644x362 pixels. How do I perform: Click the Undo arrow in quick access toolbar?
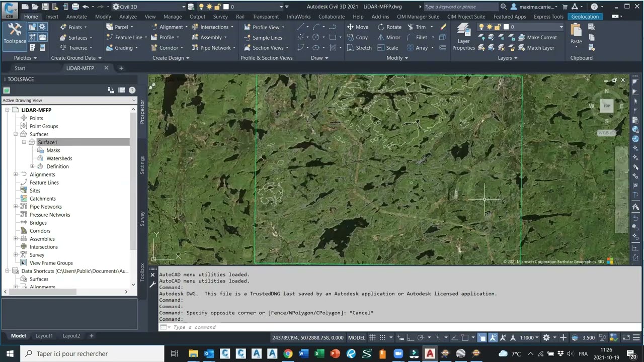(86, 7)
